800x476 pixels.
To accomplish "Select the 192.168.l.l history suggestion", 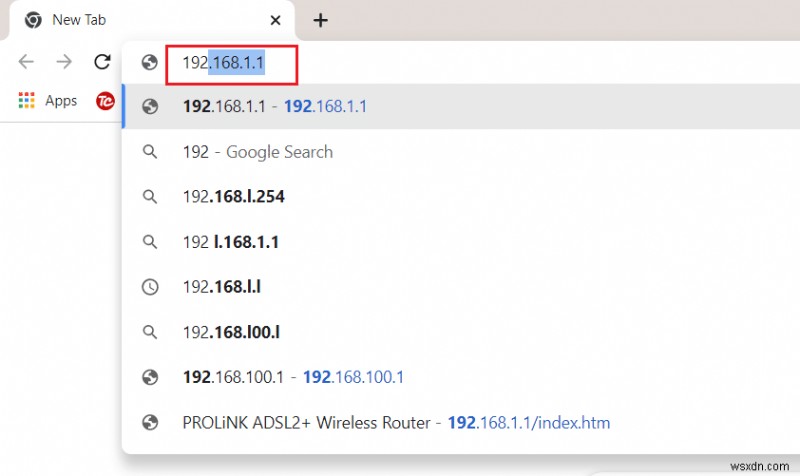I will [x=224, y=287].
